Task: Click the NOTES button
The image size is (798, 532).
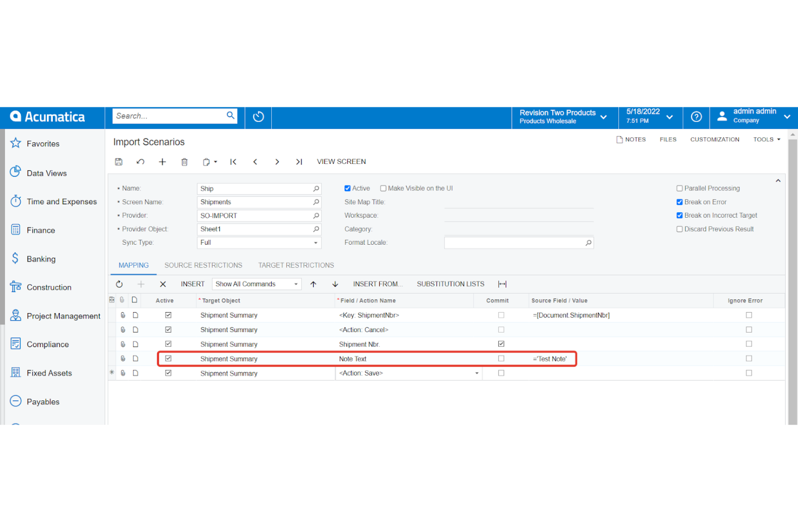Action: tap(631, 140)
